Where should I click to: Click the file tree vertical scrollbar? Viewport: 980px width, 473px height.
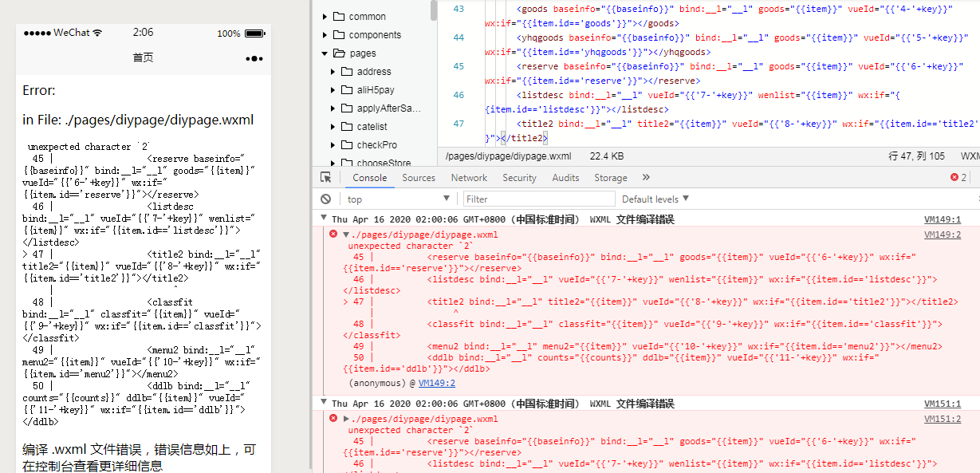[x=434, y=10]
